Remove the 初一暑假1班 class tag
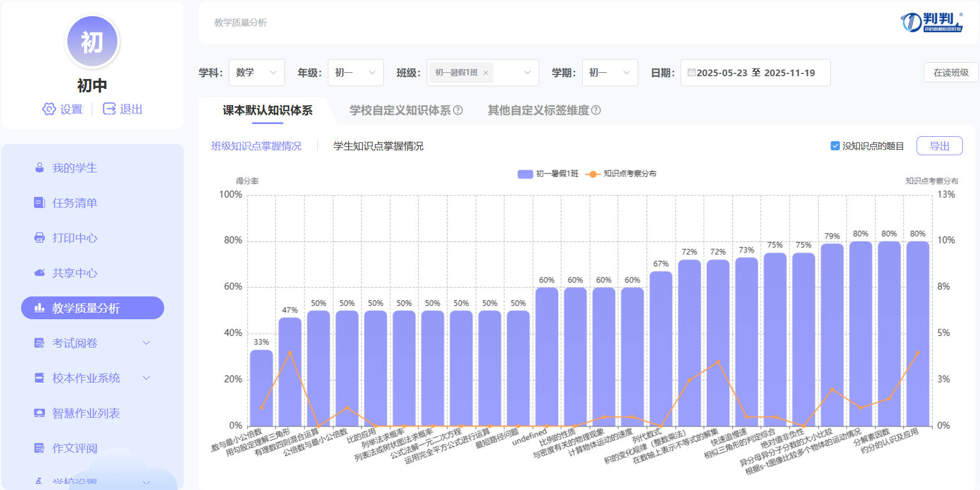980x490 pixels. tap(486, 73)
